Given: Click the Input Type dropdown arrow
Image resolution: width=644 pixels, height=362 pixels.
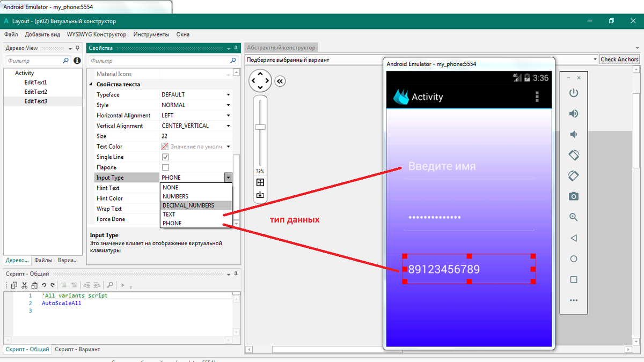Looking at the screenshot, I should 228,178.
